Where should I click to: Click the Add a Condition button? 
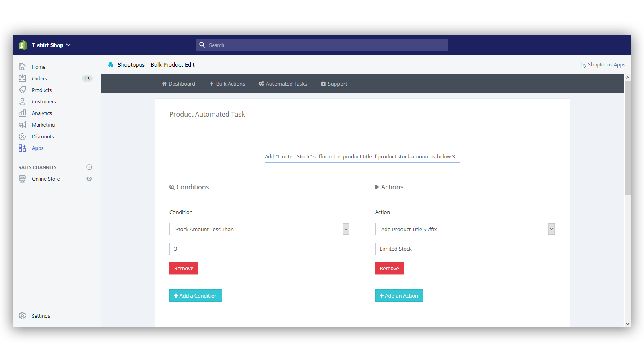196,296
